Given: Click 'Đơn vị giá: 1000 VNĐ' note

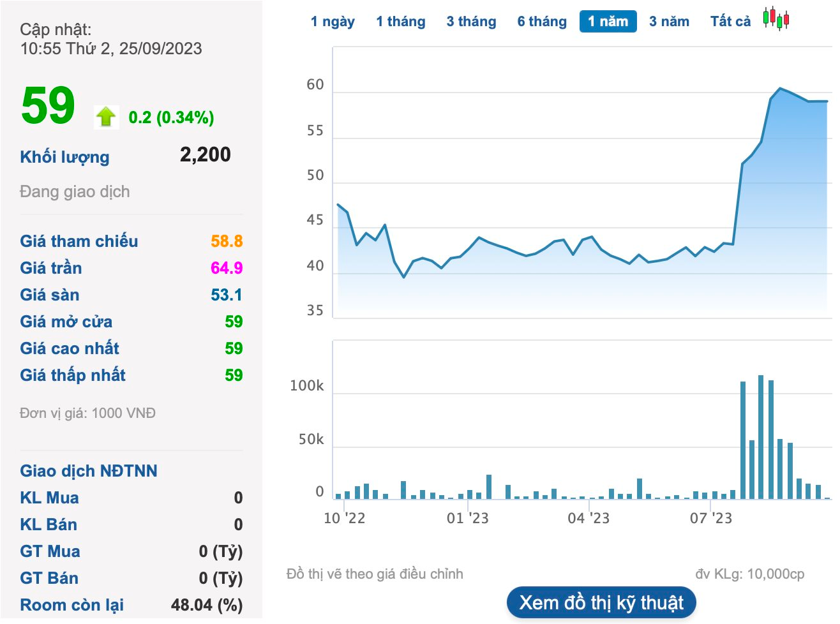Looking at the screenshot, I should pyautogui.click(x=87, y=413).
